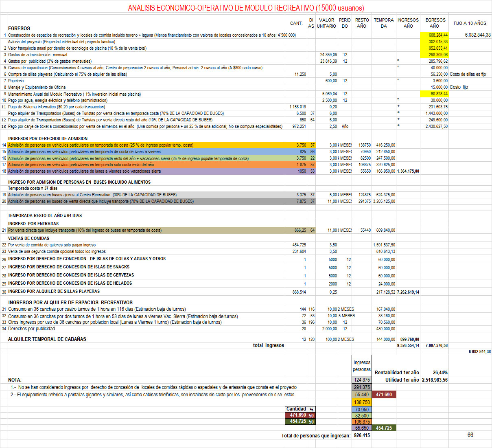Select the 'INGRESOS AÑO' column header
Image resolution: width=492 pixels, height=448 pixels.
point(408,23)
